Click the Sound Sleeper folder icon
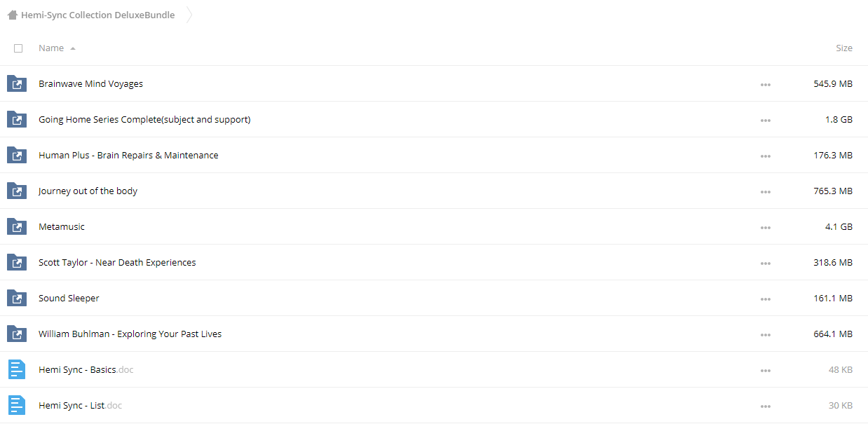 [x=17, y=298]
